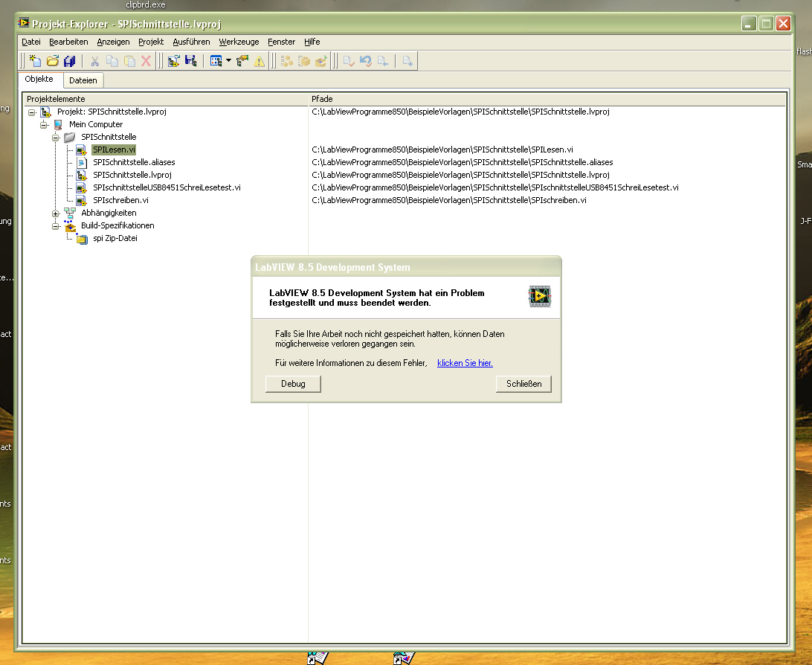This screenshot has width=812, height=665.
Task: Click the Build All toolbar icon
Action: pyautogui.click(x=286, y=61)
